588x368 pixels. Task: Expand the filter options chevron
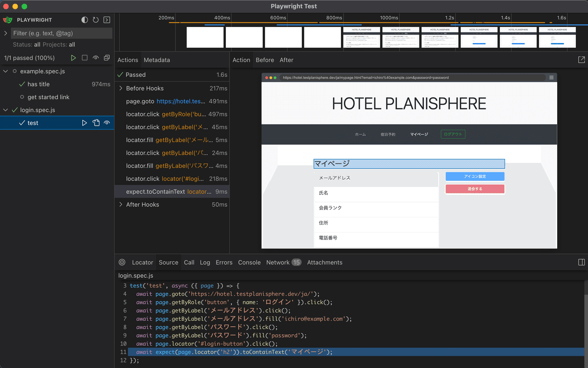[6, 33]
